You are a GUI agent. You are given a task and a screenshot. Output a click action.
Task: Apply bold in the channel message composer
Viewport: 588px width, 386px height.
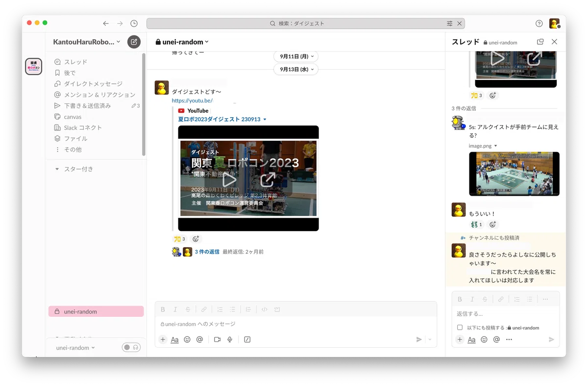tap(163, 309)
